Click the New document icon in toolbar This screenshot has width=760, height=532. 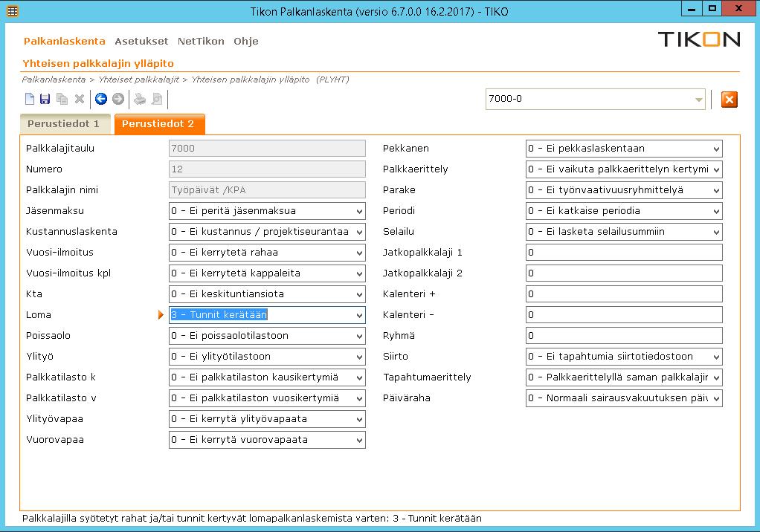(x=30, y=99)
